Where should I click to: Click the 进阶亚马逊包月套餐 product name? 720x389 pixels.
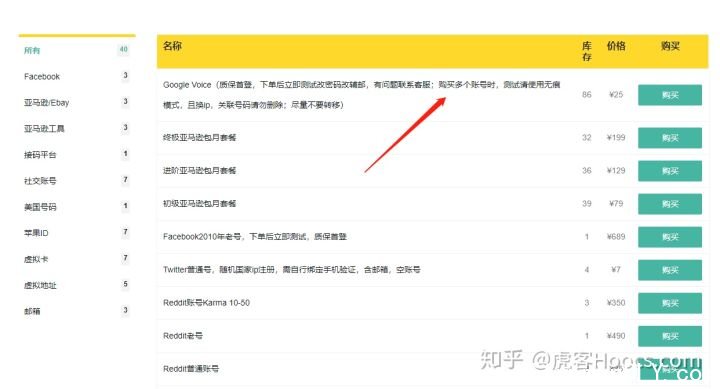click(199, 171)
